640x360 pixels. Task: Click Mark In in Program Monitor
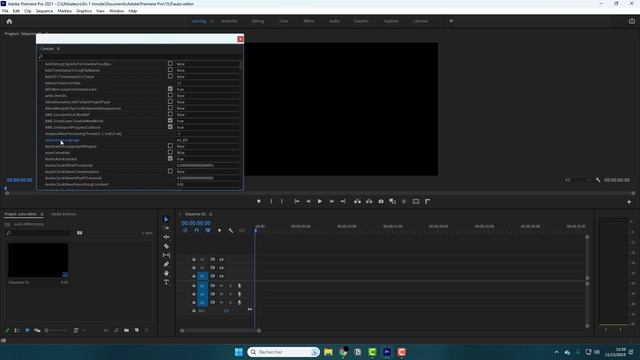click(271, 201)
